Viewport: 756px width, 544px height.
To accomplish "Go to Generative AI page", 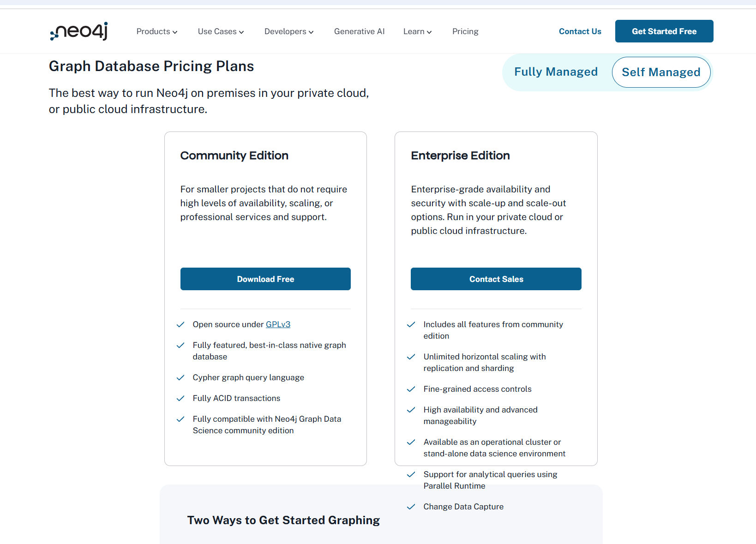I will (359, 31).
